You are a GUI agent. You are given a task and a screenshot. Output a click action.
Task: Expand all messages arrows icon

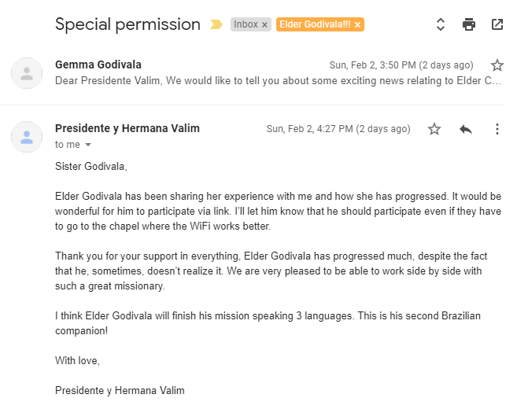(441, 24)
